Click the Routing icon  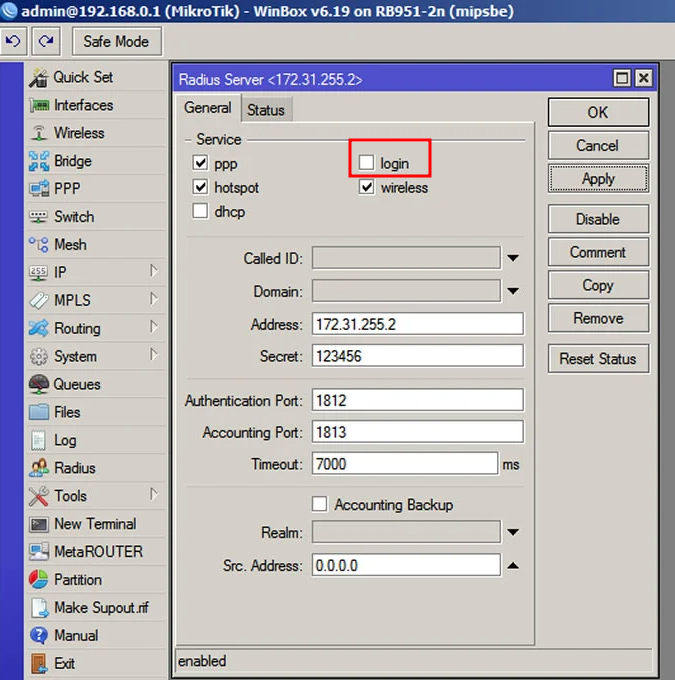(39, 328)
